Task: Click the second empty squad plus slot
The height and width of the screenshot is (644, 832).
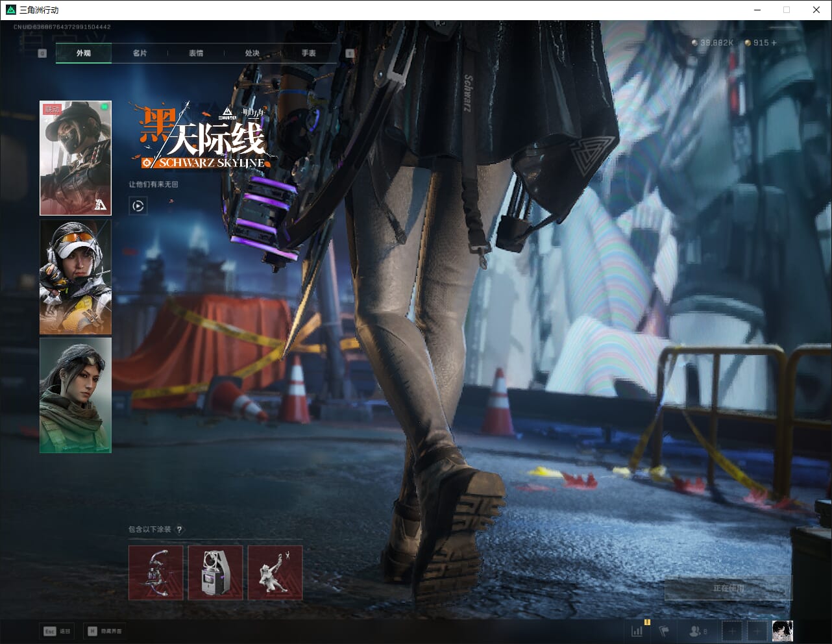Action: click(x=756, y=630)
